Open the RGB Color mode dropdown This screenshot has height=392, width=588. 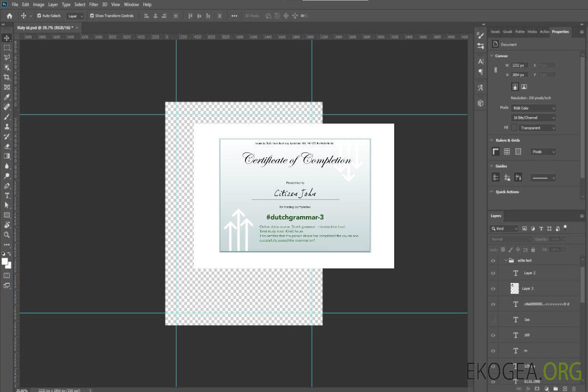click(x=534, y=108)
